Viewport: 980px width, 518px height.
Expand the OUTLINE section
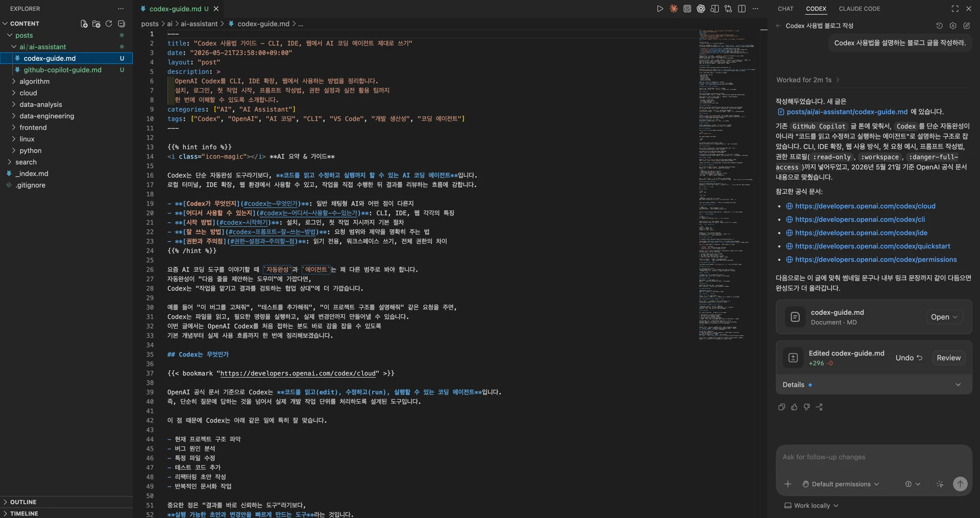pos(66,502)
